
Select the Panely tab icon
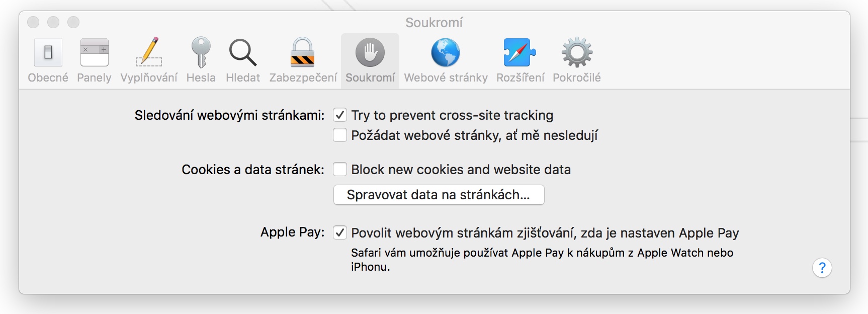[94, 53]
